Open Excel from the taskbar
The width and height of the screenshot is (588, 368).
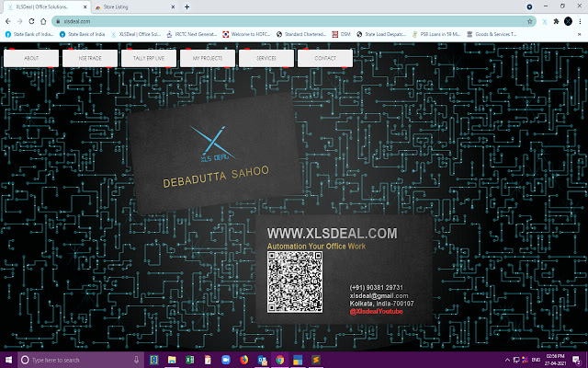[x=190, y=360]
